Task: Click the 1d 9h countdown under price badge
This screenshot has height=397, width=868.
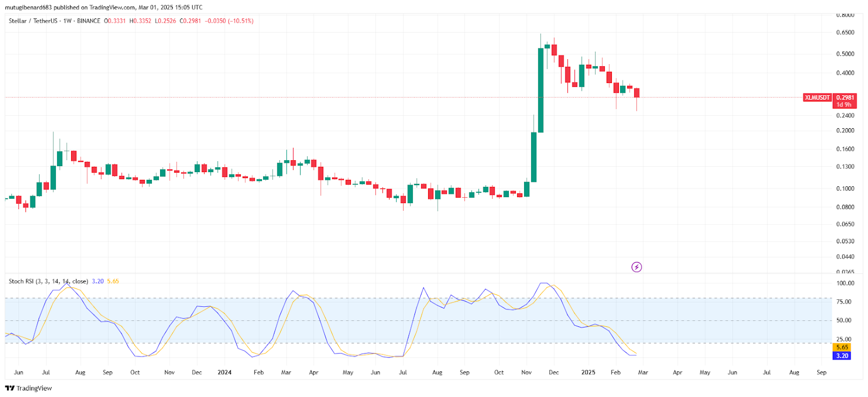Action: pyautogui.click(x=844, y=104)
